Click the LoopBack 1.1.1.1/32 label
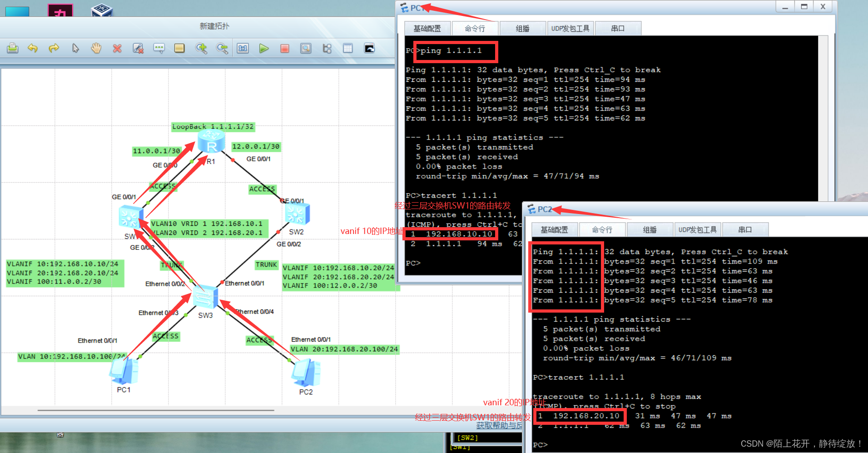Screen dimensions: 868x453 213,127
